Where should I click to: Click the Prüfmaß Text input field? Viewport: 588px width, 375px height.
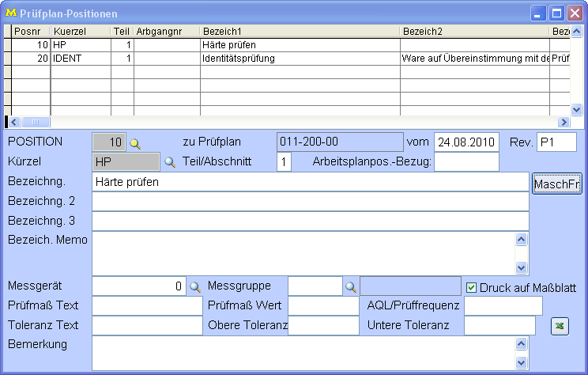pyautogui.click(x=147, y=306)
